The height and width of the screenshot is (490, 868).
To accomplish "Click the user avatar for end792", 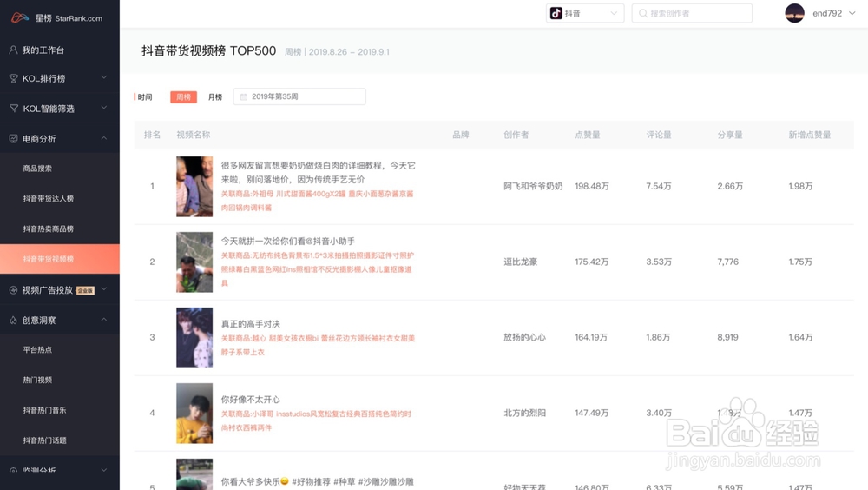I will [x=794, y=13].
